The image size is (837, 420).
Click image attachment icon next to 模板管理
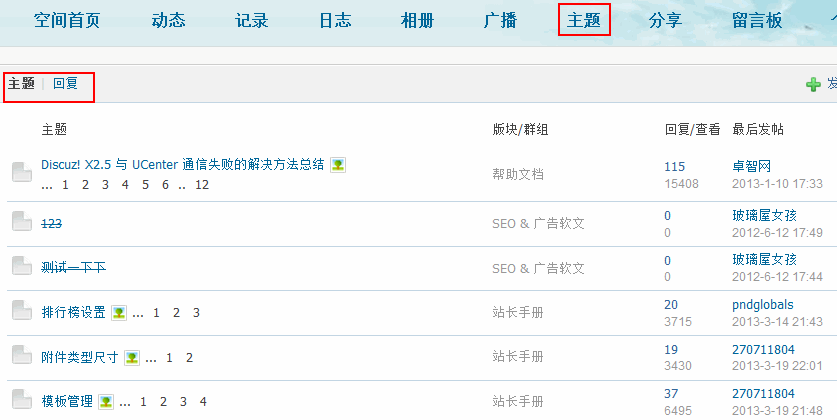pos(106,402)
